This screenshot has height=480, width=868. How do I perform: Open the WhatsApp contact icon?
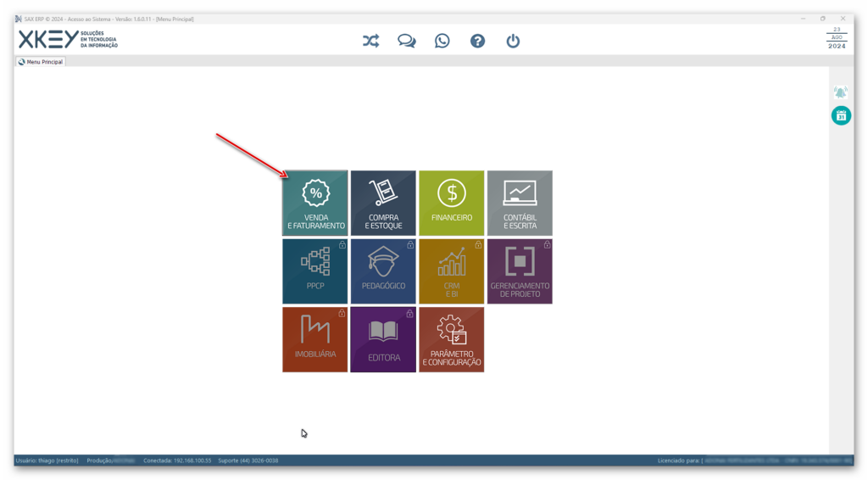click(442, 41)
